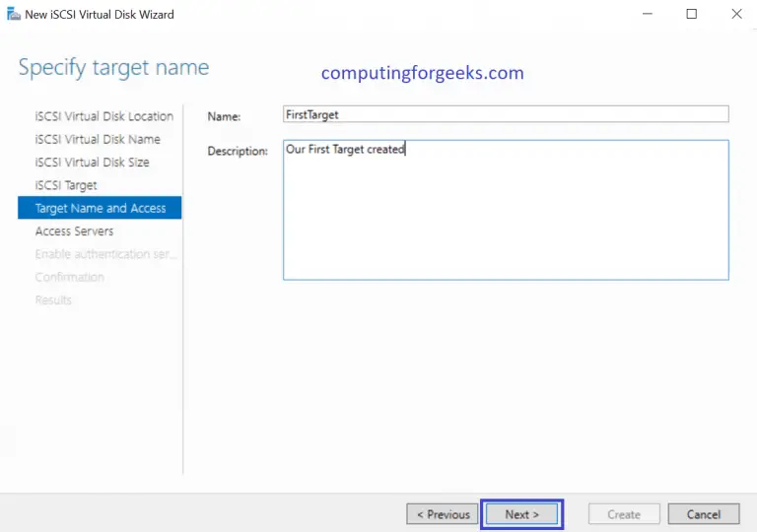Close the New iSCSI Virtual Disk Wizard
The width and height of the screenshot is (757, 532).
(736, 14)
